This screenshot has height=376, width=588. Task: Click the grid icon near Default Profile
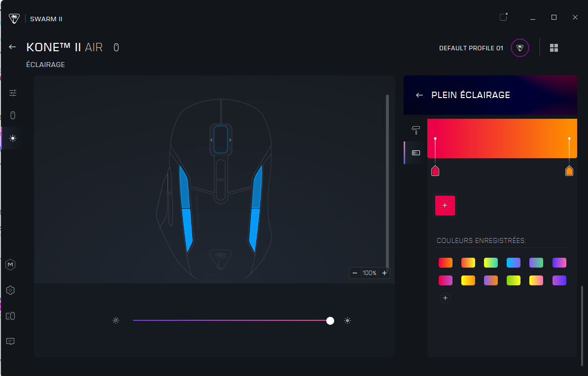pyautogui.click(x=554, y=47)
